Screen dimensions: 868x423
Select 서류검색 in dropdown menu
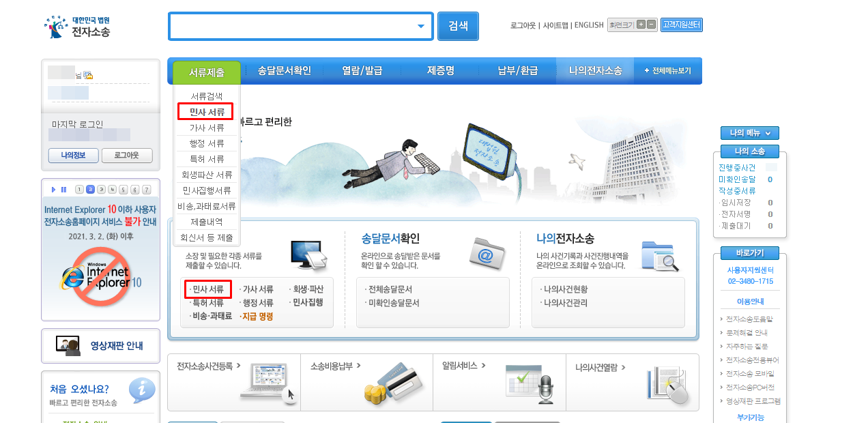point(207,96)
